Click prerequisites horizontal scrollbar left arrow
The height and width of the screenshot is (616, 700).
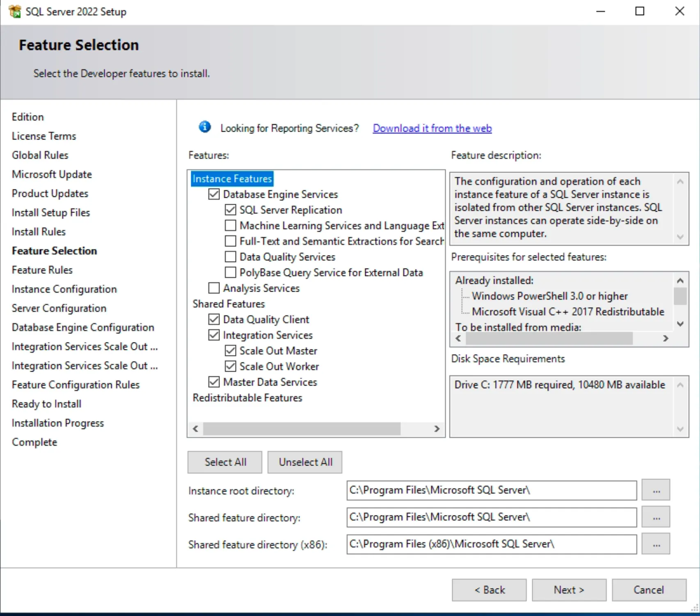(458, 339)
